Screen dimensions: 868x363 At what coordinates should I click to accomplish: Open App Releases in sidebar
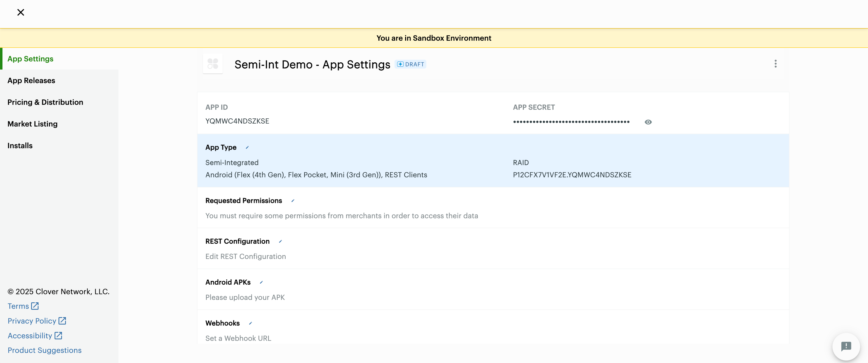coord(31,80)
